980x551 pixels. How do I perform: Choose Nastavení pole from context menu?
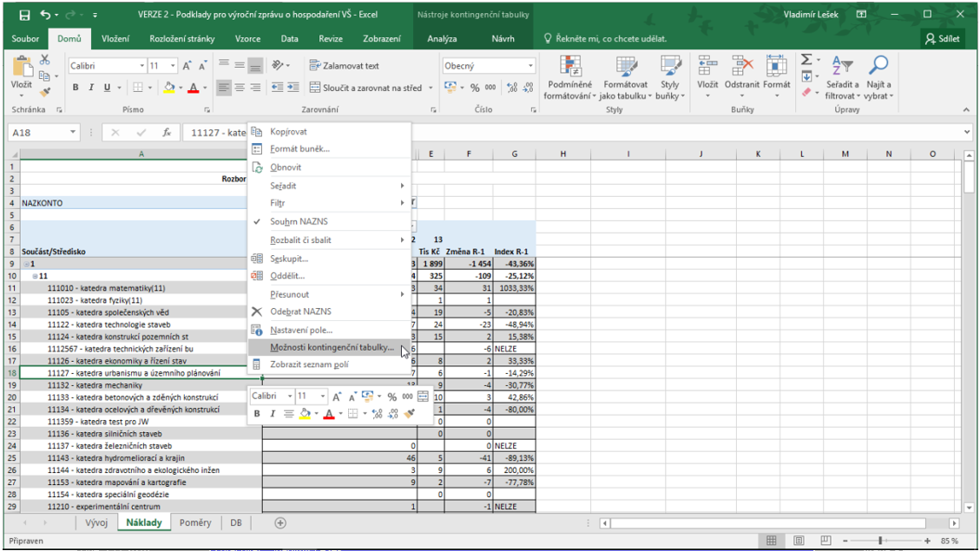329,330
